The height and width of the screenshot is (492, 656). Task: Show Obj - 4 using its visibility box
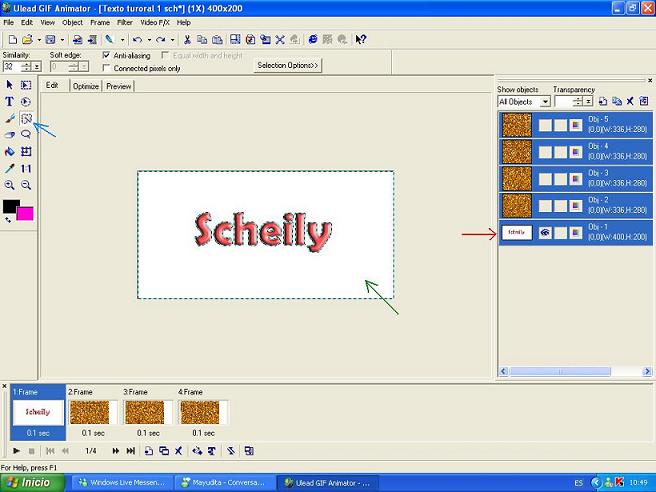pos(545,152)
